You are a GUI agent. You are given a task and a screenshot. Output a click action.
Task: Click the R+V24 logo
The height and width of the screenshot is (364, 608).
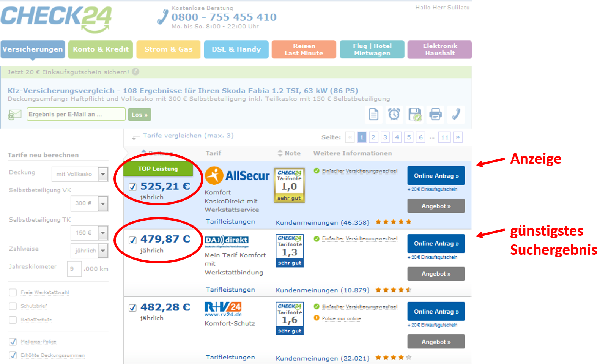223,309
